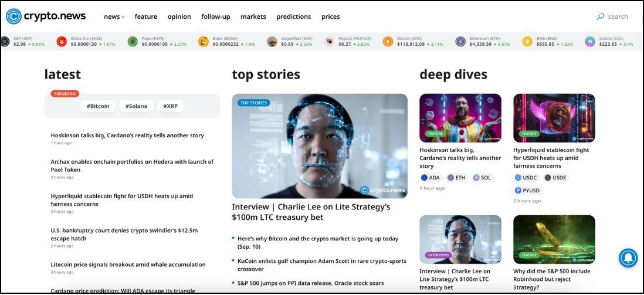Select the BNB coin icon
Viewport: 644px width, 295px height.
(527, 42)
